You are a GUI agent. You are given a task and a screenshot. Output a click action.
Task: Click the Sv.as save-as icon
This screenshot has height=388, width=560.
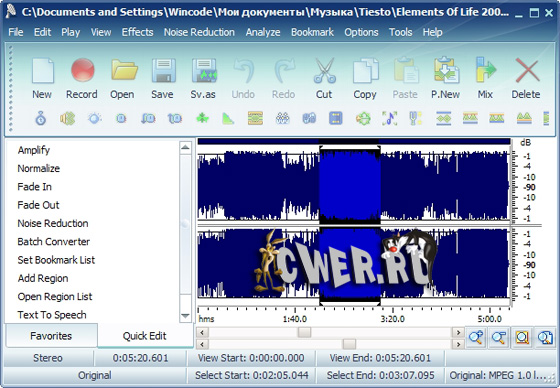click(x=203, y=79)
